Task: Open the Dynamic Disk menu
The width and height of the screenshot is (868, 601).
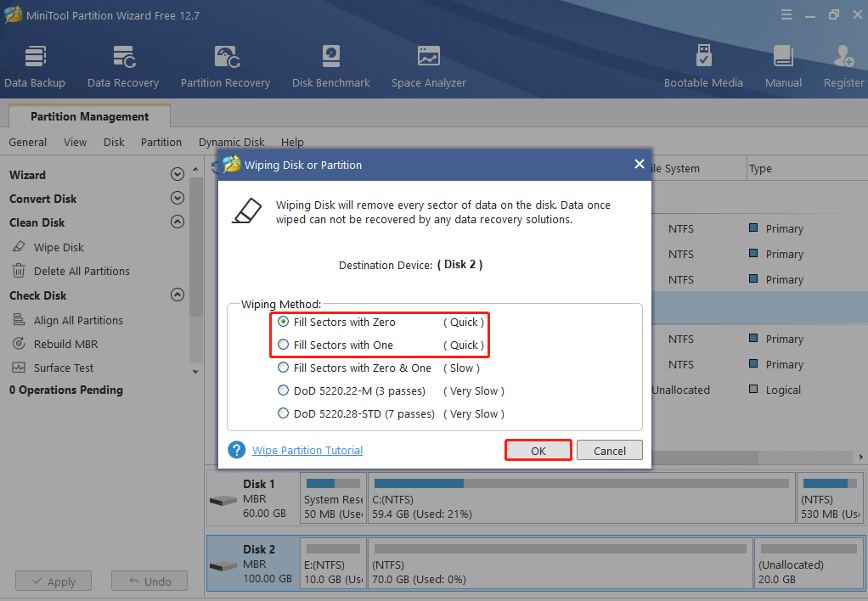Action: click(231, 143)
